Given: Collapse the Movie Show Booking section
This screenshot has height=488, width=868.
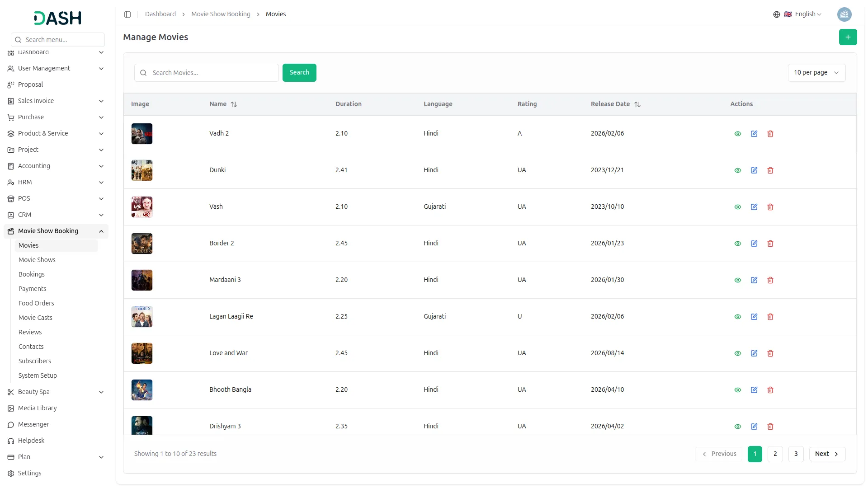Looking at the screenshot, I should tap(101, 231).
